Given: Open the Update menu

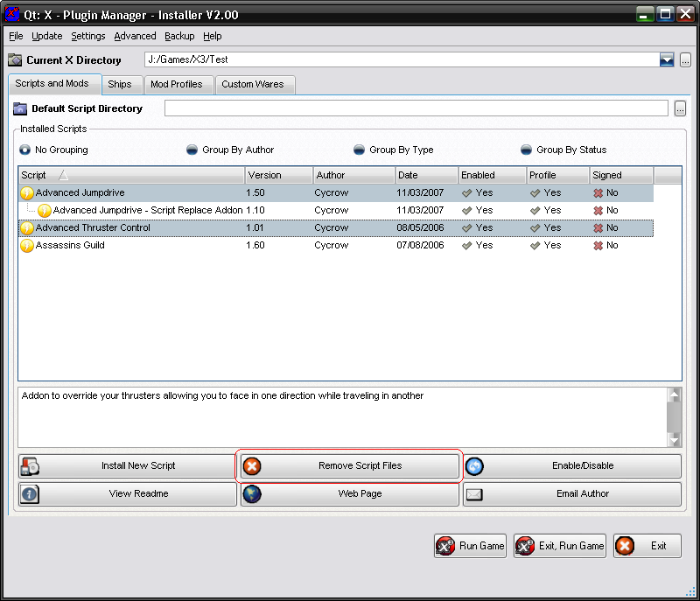Looking at the screenshot, I should pyautogui.click(x=47, y=36).
